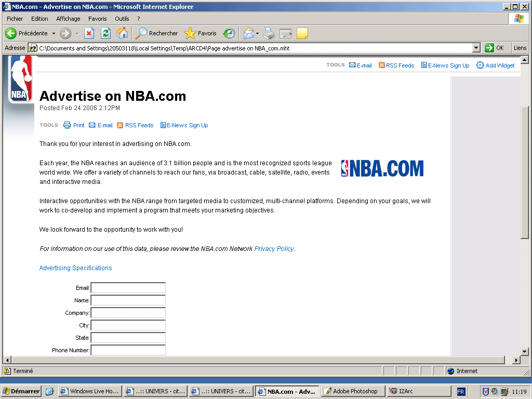Click the Name input field

pos(128,300)
